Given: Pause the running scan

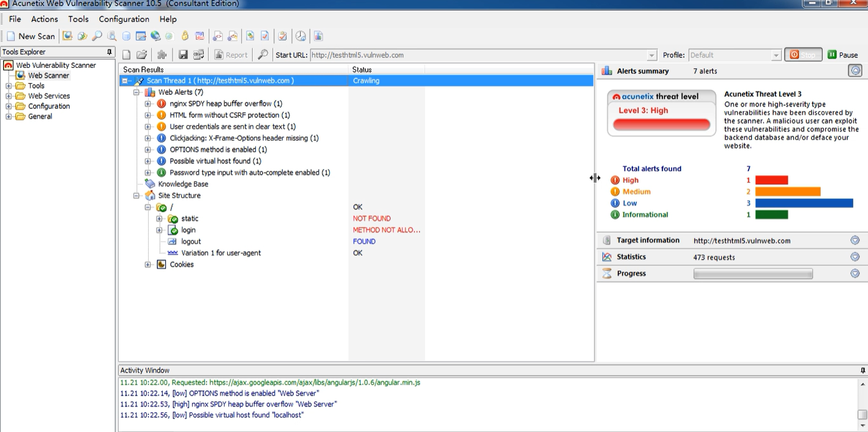Looking at the screenshot, I should (x=843, y=55).
